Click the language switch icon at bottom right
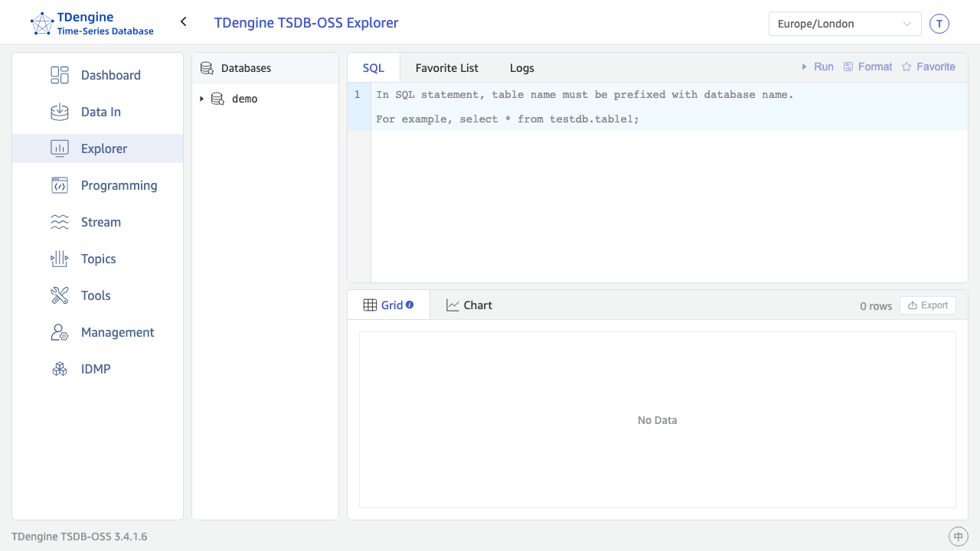980x551 pixels. pos(959,536)
